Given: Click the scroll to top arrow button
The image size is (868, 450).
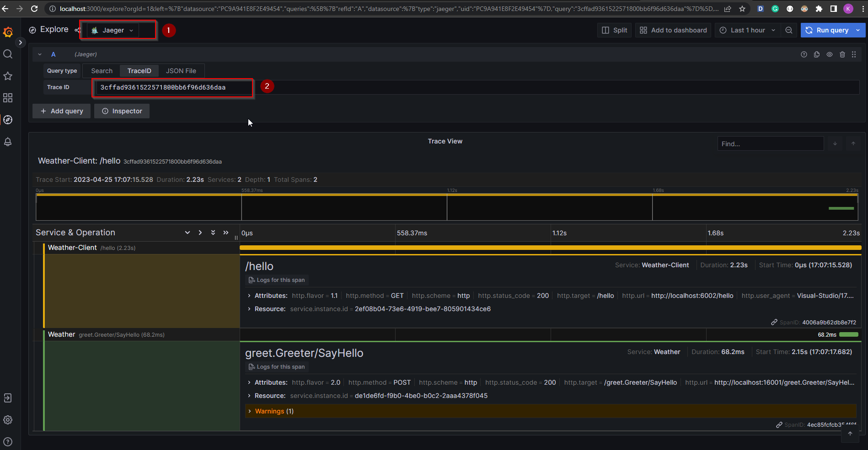Looking at the screenshot, I should (x=850, y=434).
